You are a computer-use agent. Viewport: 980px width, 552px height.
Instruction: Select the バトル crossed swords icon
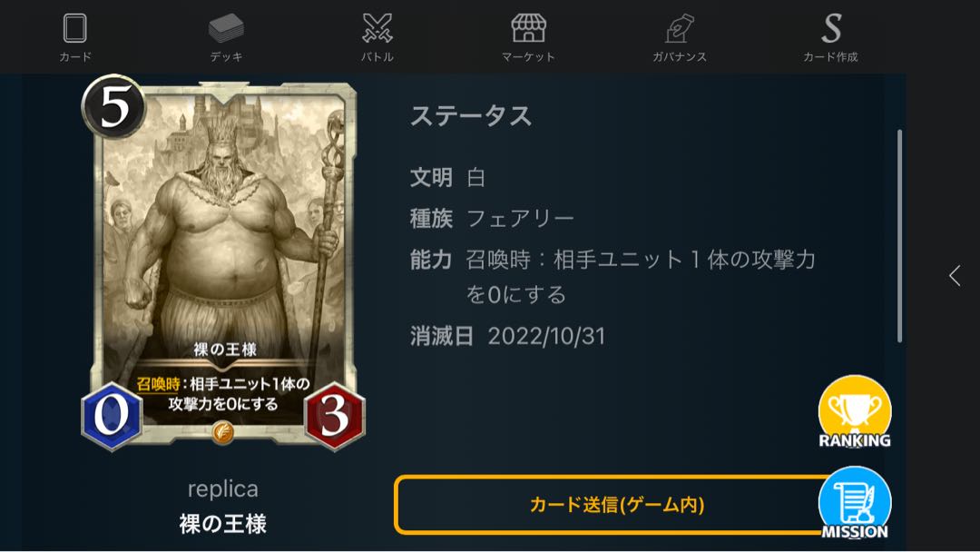click(377, 29)
